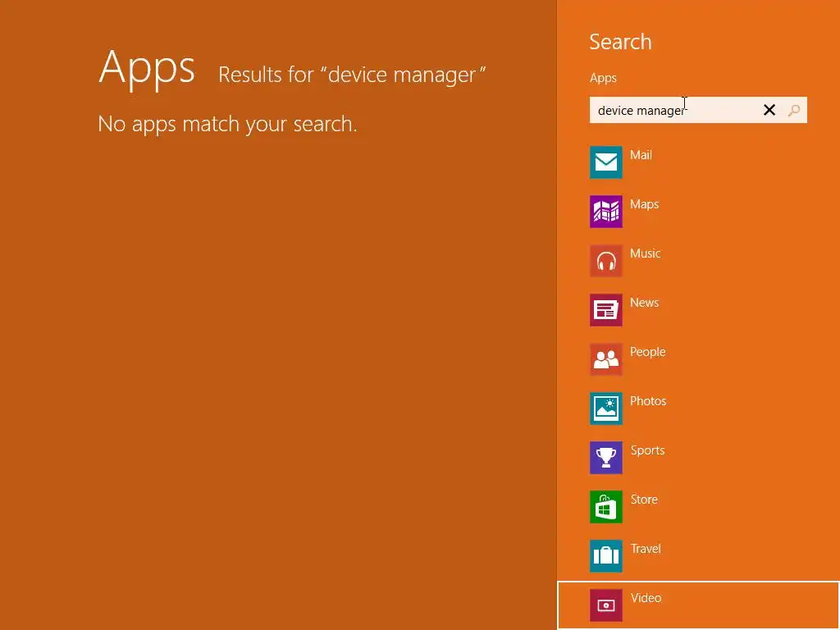Click the Search pane heading
The image size is (840, 630).
620,42
